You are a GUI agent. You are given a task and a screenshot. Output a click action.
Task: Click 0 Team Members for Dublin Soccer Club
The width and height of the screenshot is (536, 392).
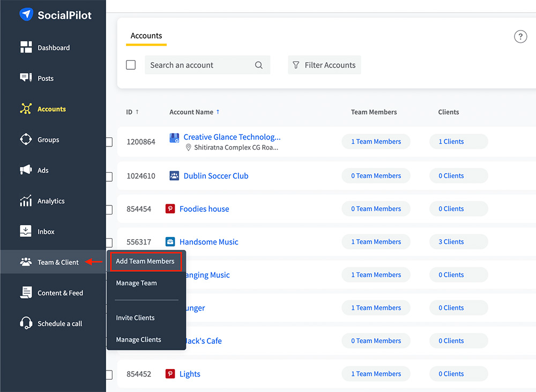[x=376, y=176]
